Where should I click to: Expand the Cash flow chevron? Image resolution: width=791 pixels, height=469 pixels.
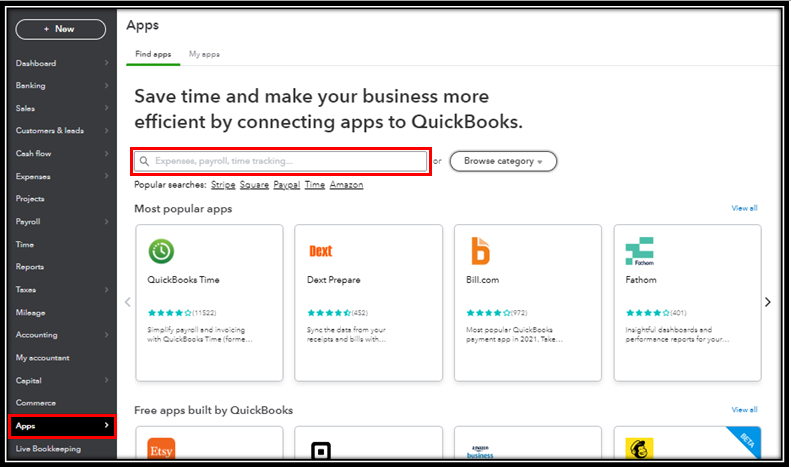point(106,153)
